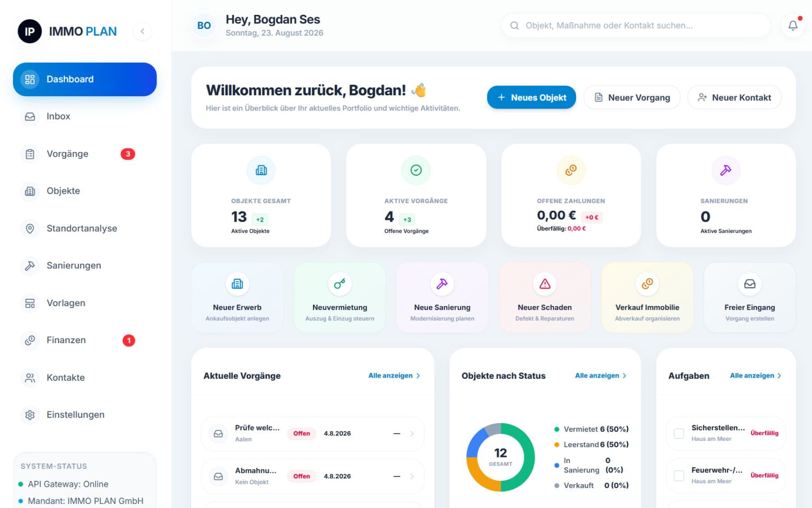Click the green Vermietet legend dot
Screen dimensions: 812x508
click(557, 429)
